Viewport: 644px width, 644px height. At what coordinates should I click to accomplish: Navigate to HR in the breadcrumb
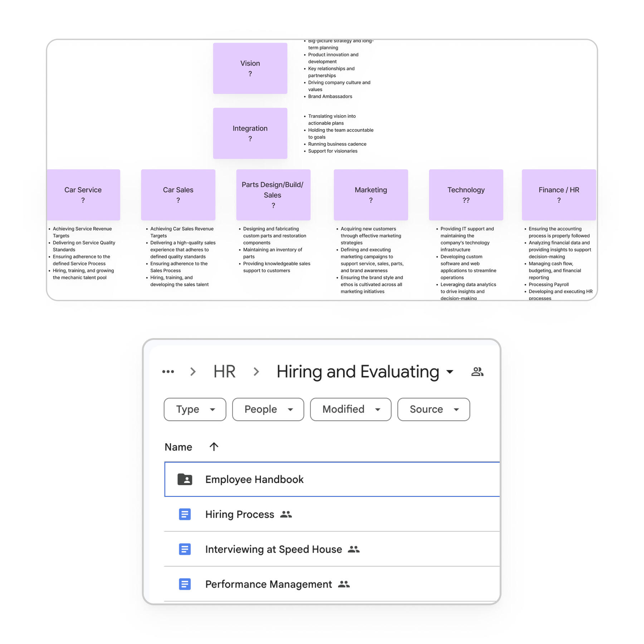[224, 372]
